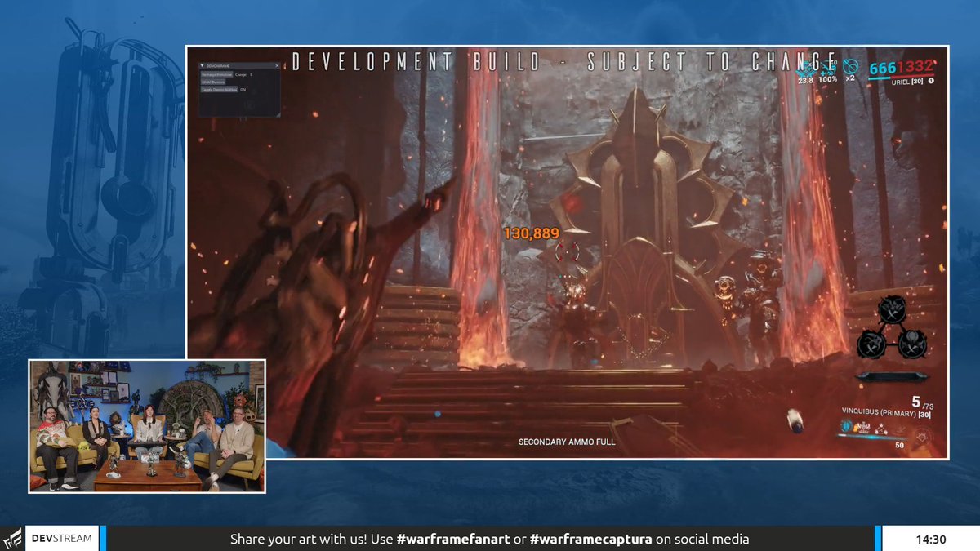Click the 'DEVELOPMENT BUILD - SUBJECT TO CHANGE' banner
980x551 pixels.
565,62
